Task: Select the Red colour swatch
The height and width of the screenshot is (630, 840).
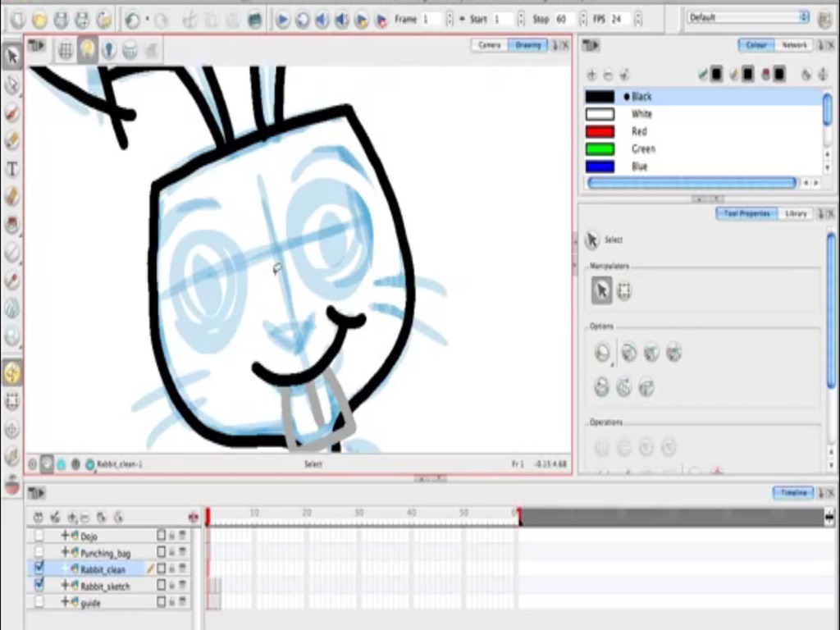Action: 600,132
